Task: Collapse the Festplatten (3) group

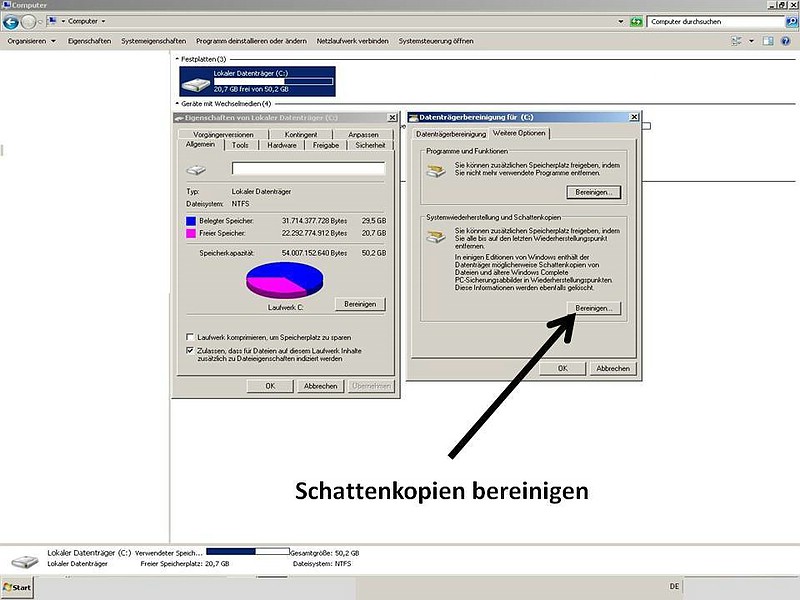Action: [x=177, y=59]
